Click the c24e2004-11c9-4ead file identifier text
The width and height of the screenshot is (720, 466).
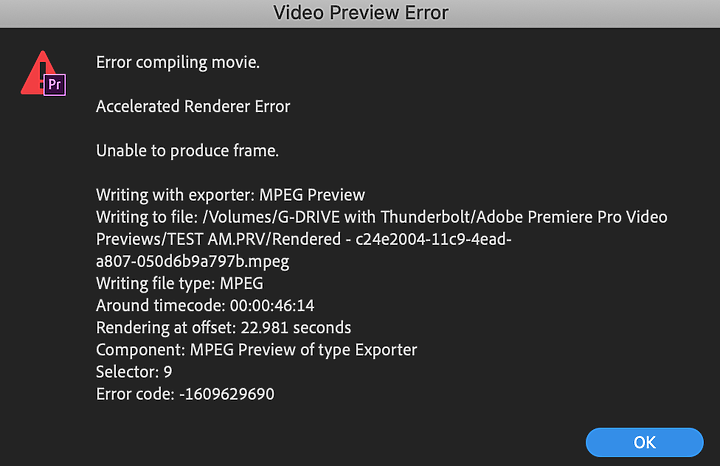click(x=433, y=239)
